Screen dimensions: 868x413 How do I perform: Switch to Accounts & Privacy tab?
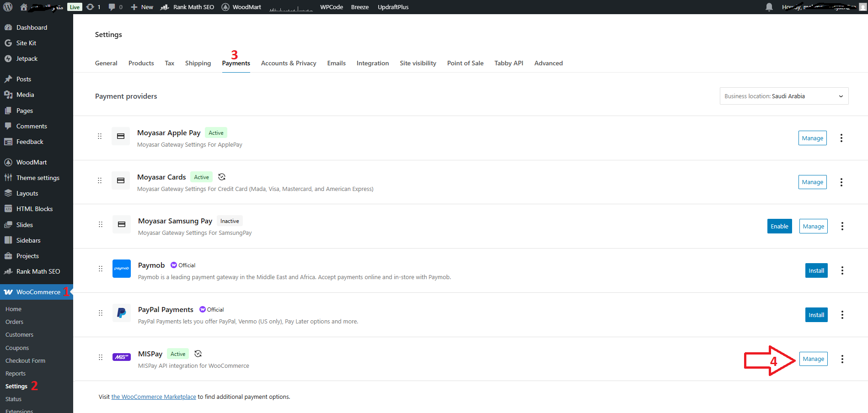tap(289, 63)
